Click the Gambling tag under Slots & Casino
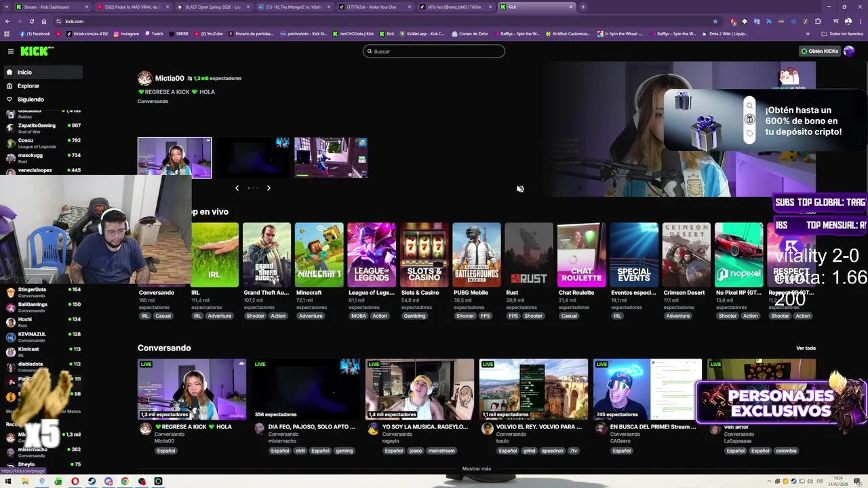This screenshot has width=868, height=488. (414, 316)
